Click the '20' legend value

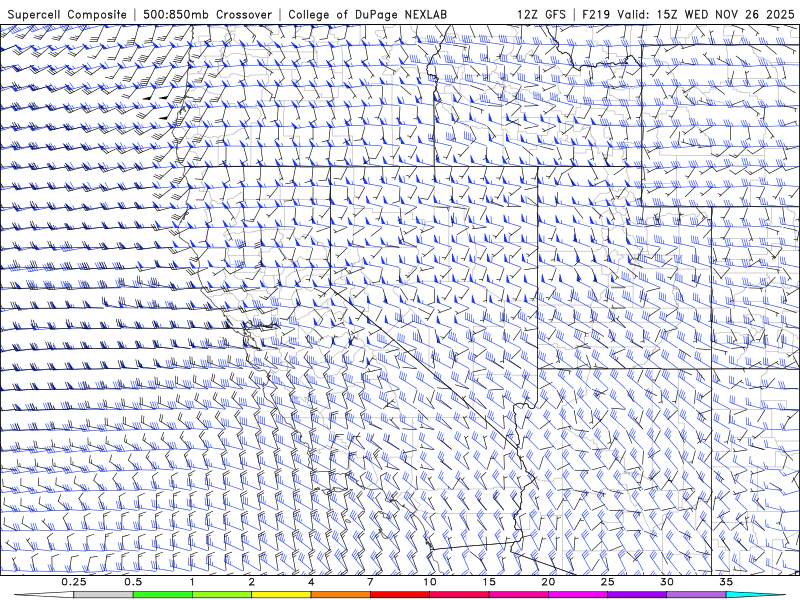pyautogui.click(x=548, y=582)
